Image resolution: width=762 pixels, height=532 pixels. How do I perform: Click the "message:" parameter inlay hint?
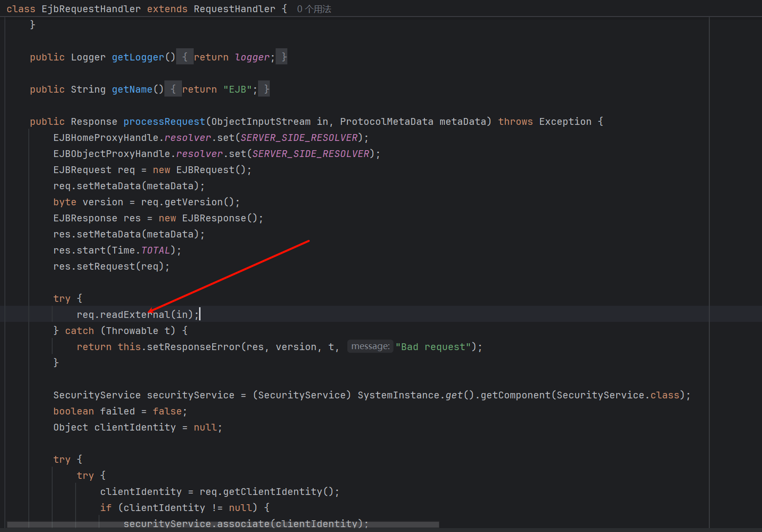pos(370,346)
